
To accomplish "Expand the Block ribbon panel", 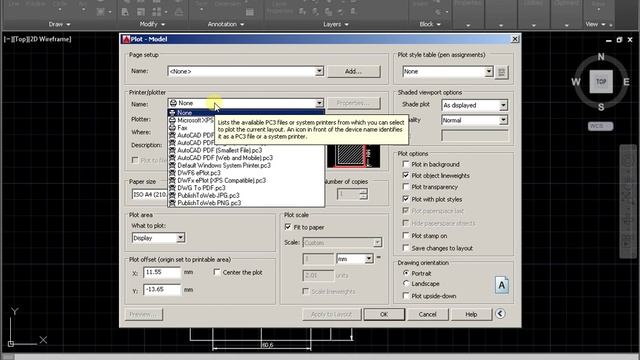I will 430,24.
